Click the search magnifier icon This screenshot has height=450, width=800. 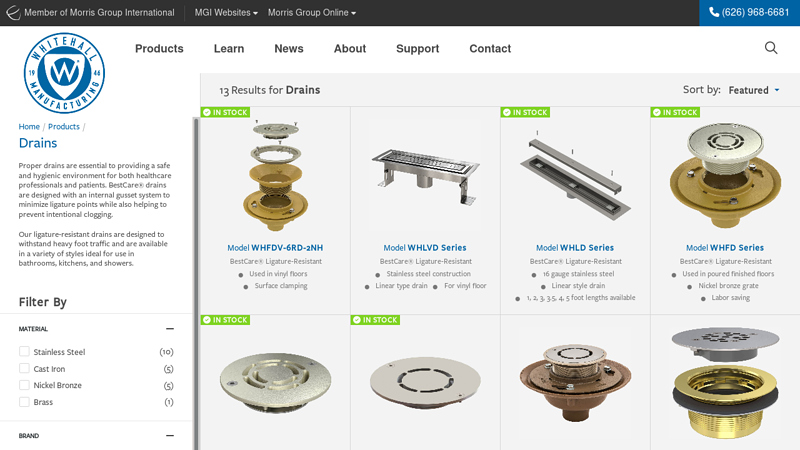point(771,48)
